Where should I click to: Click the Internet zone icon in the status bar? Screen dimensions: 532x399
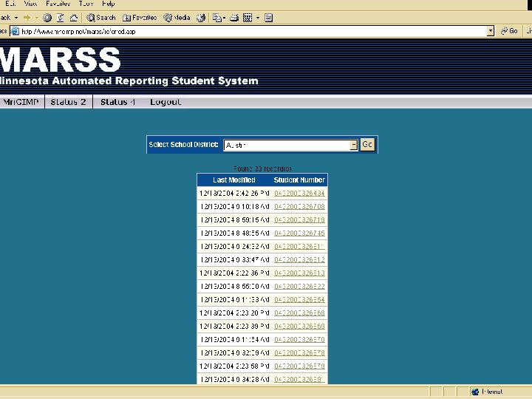click(475, 392)
